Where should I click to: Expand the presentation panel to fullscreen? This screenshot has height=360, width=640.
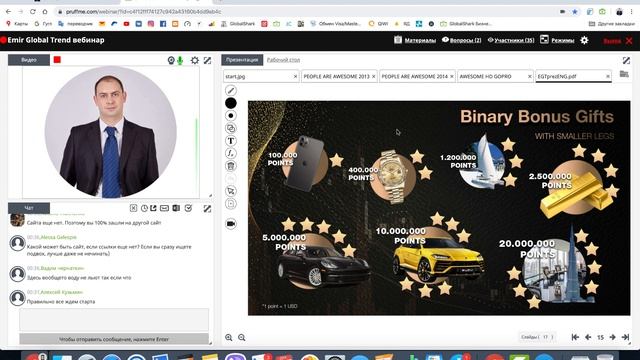pos(626,60)
